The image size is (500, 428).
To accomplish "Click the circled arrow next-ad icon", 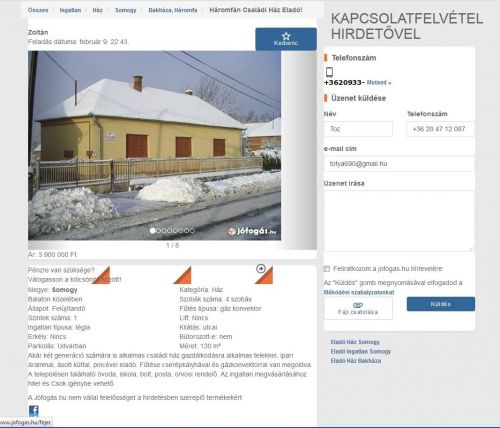I will point(261,268).
